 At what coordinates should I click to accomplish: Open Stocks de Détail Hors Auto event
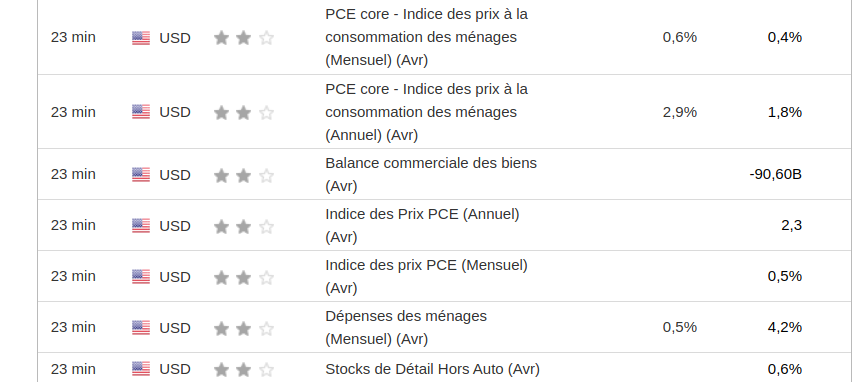(x=432, y=369)
